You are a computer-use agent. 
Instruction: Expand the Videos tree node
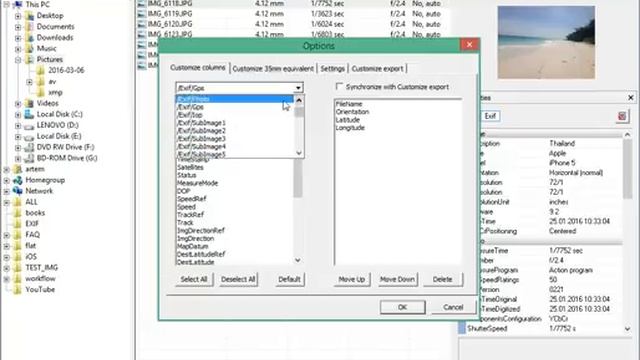(x=18, y=104)
